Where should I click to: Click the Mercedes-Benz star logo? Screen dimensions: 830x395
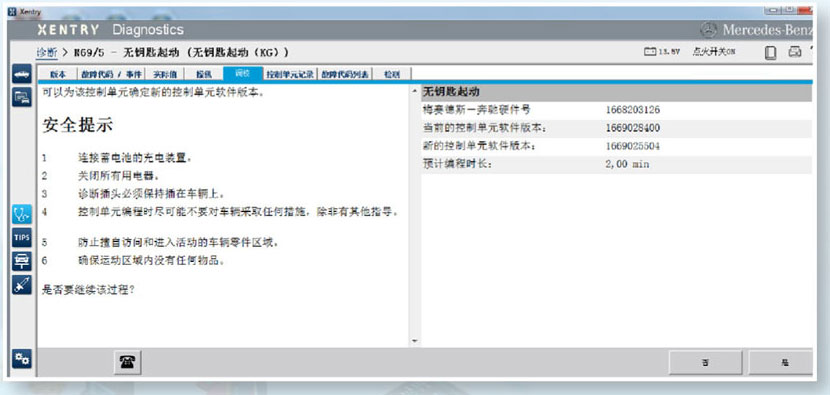[708, 30]
